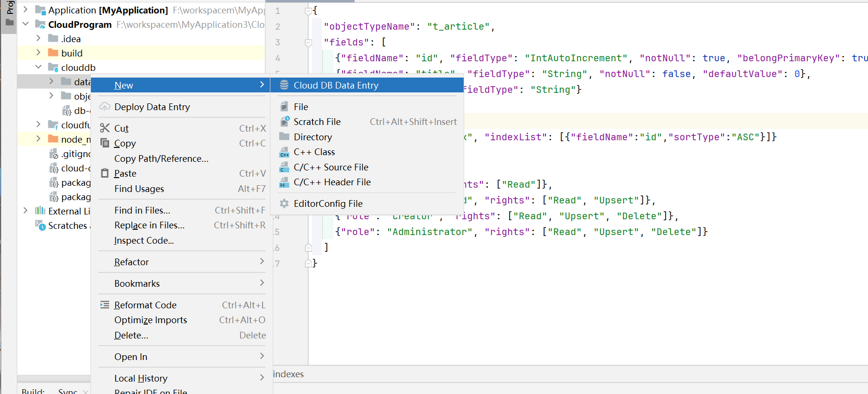
Task: Click the File icon in New submenu
Action: [284, 107]
